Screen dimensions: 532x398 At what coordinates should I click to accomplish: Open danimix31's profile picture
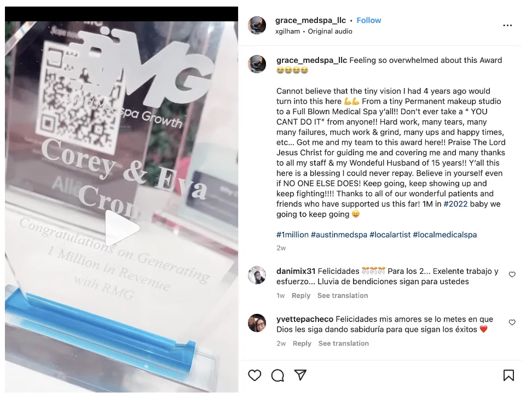click(x=257, y=275)
